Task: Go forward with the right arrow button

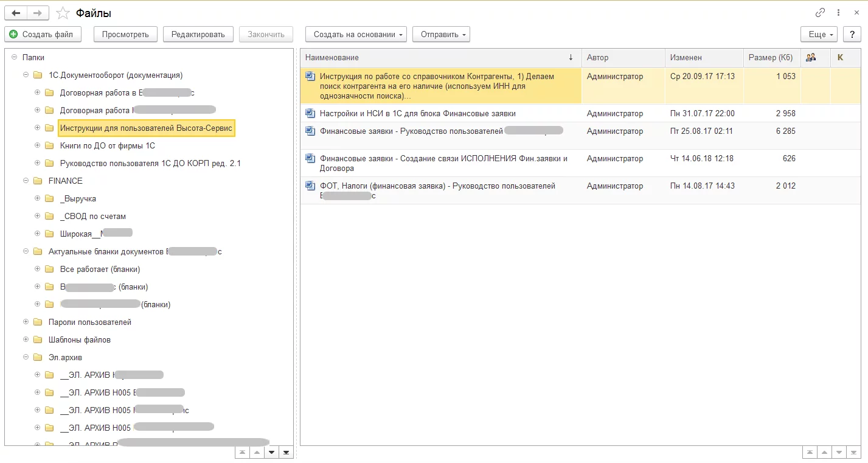Action: (x=37, y=13)
